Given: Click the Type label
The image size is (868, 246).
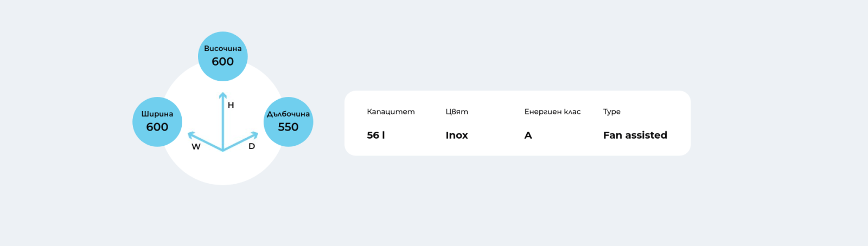Looking at the screenshot, I should click(x=612, y=112).
